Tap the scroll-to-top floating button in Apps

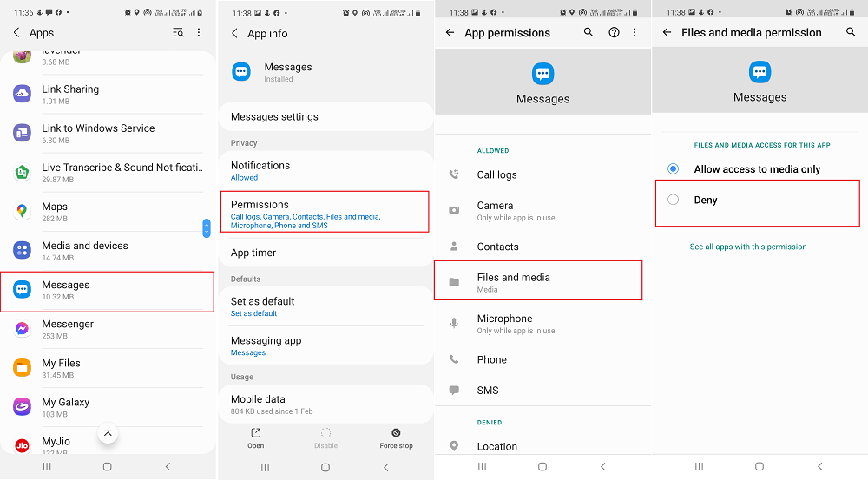coord(108,433)
